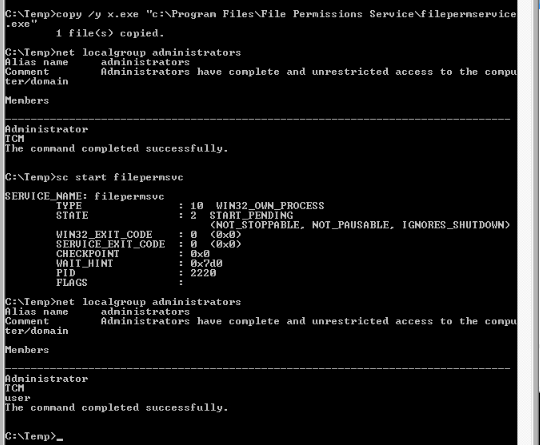The width and height of the screenshot is (540, 445).
Task: Click the 'user' member in administrators list
Action: tap(18, 398)
